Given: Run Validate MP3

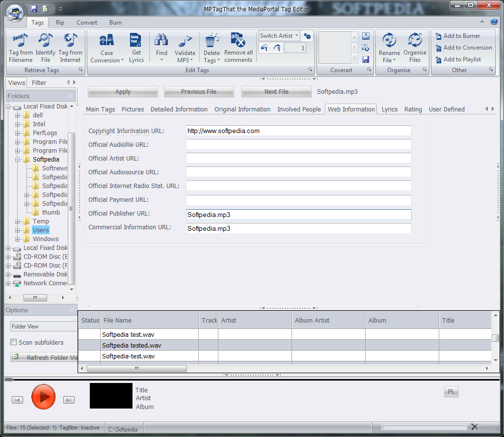Looking at the screenshot, I should coord(185,48).
